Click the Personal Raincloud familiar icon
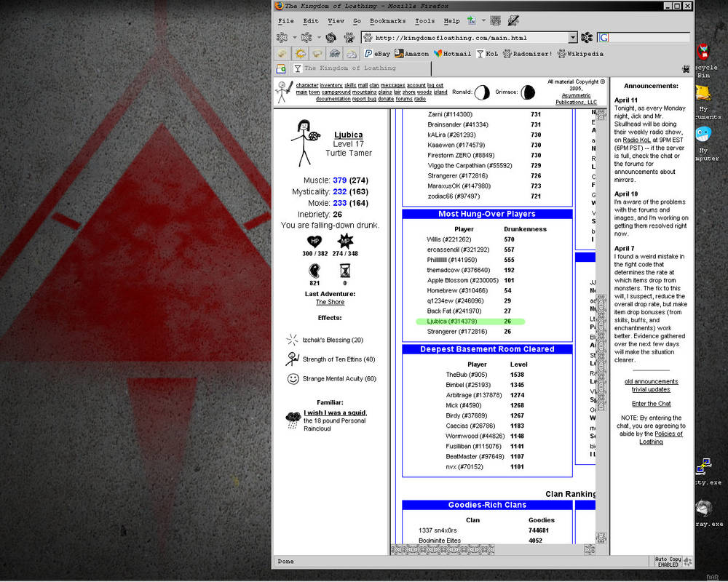 [x=293, y=420]
